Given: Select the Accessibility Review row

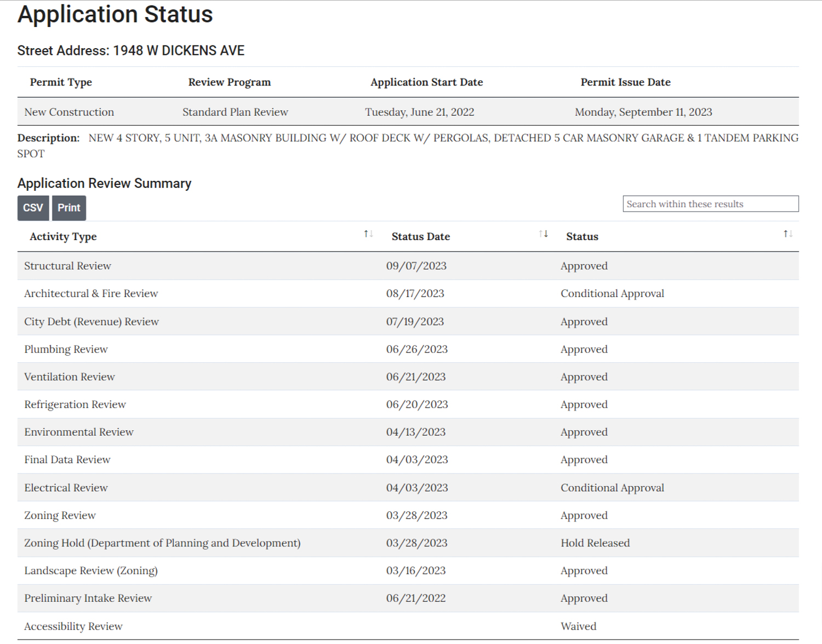Looking at the screenshot, I should (x=408, y=626).
